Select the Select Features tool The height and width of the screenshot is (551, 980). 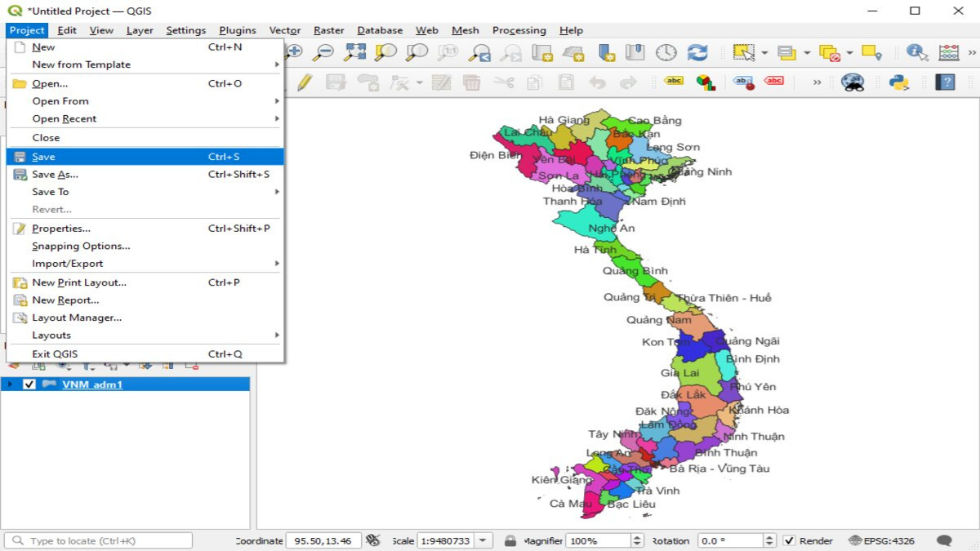743,52
